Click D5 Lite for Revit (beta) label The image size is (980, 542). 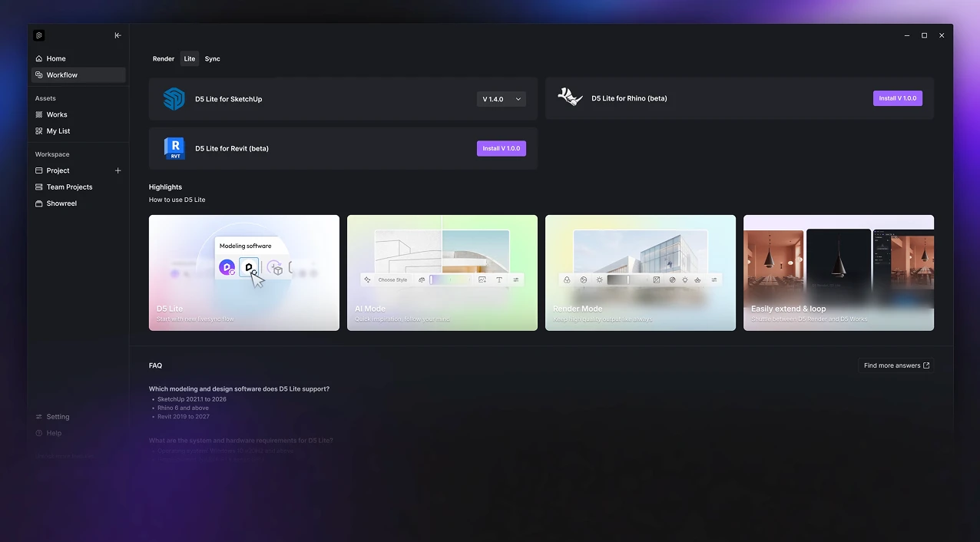232,148
